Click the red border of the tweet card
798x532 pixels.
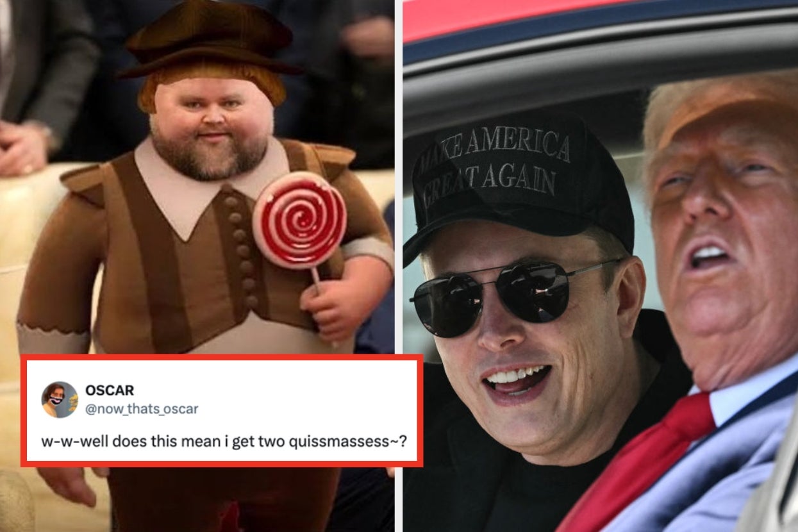point(222,357)
